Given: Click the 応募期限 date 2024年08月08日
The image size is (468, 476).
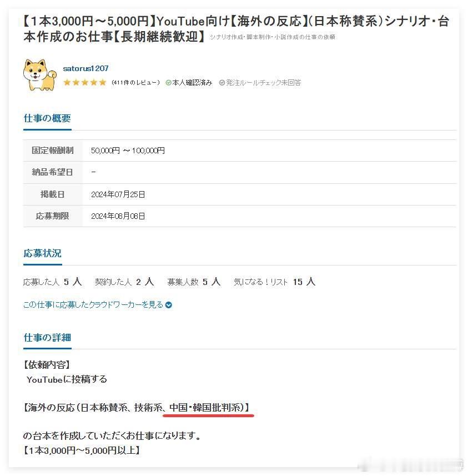Looking at the screenshot, I should click(118, 216).
